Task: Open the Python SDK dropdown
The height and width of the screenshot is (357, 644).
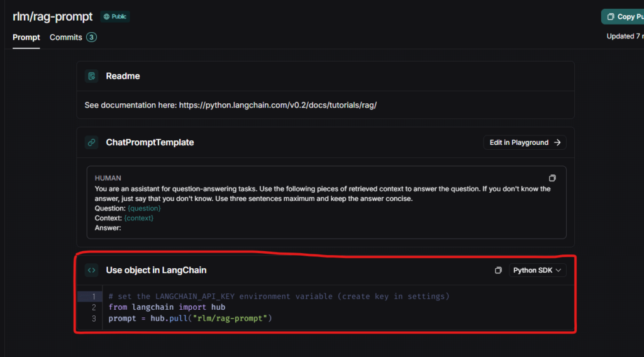Action: (538, 270)
